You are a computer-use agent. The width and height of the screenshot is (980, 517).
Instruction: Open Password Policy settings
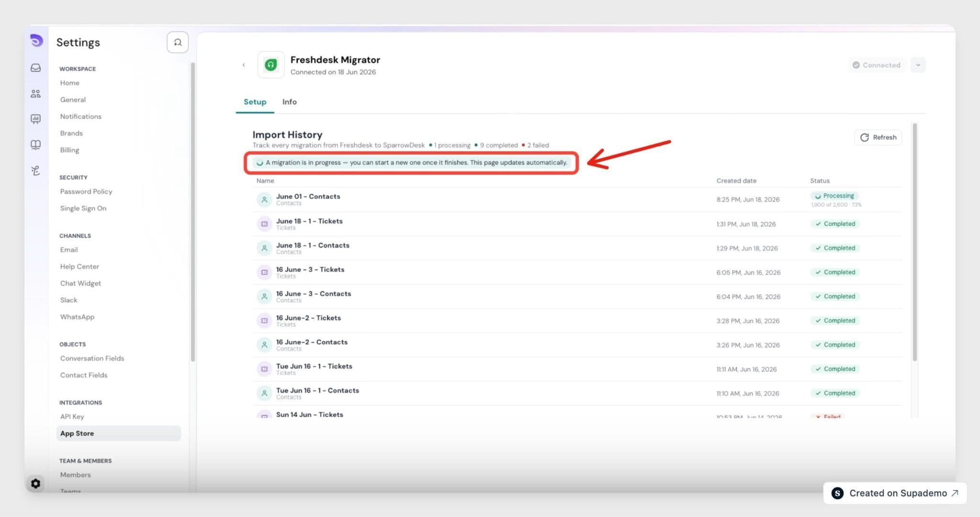[x=86, y=191]
